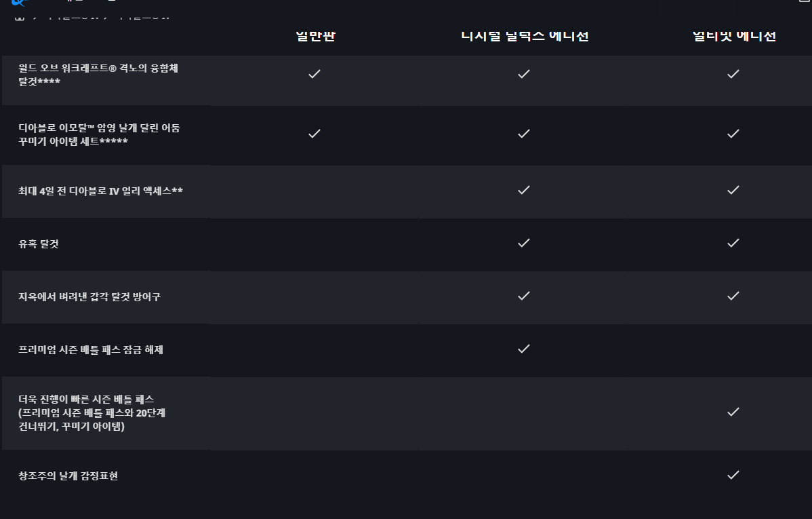
Task: Click the 월드 오브 워크래프트 격노의 융합체 탈것 label
Action: click(98, 68)
